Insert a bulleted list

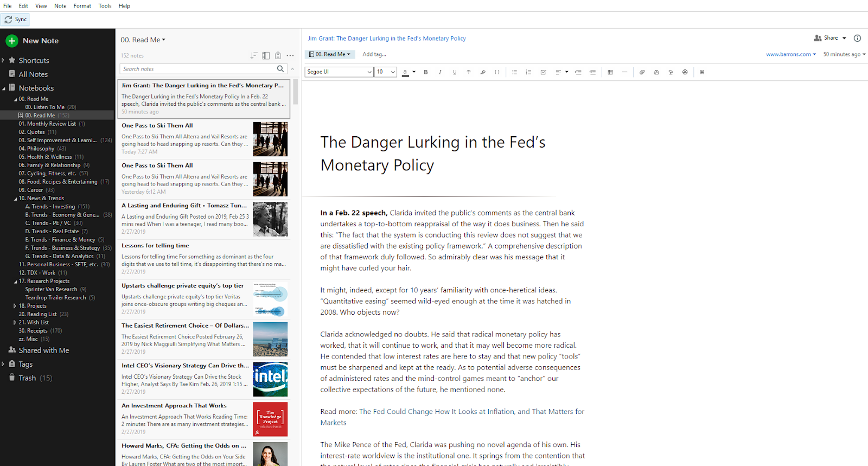514,72
